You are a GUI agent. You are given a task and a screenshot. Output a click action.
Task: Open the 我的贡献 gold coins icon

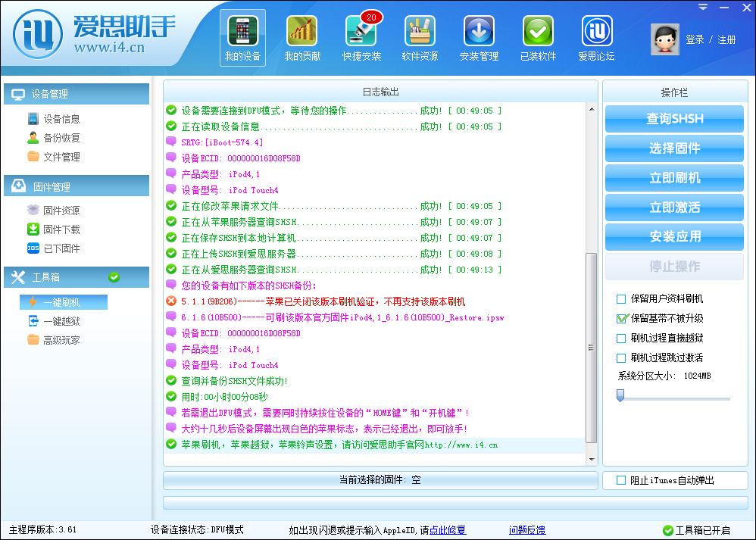pyautogui.click(x=301, y=38)
